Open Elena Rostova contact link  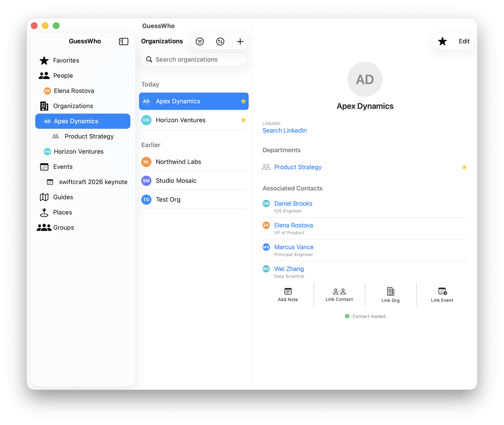point(293,225)
